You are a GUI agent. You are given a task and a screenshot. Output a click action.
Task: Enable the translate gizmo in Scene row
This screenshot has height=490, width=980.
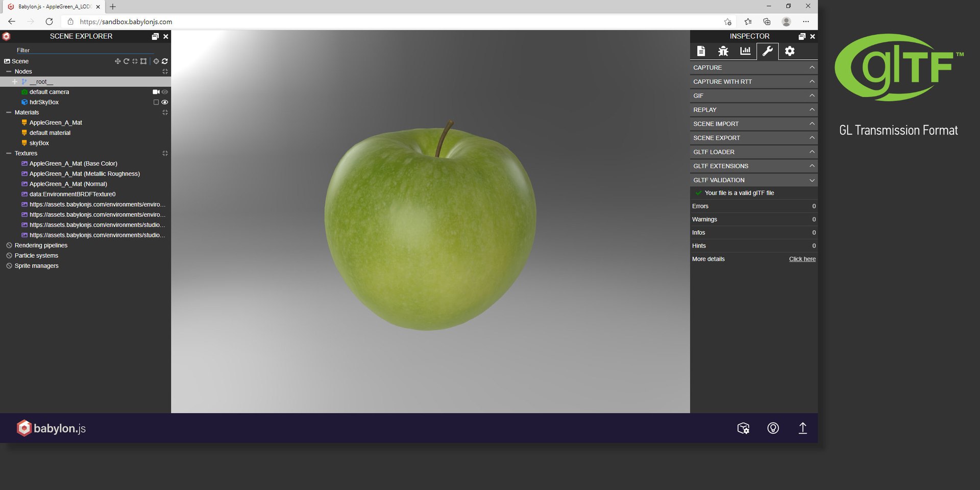coord(118,61)
